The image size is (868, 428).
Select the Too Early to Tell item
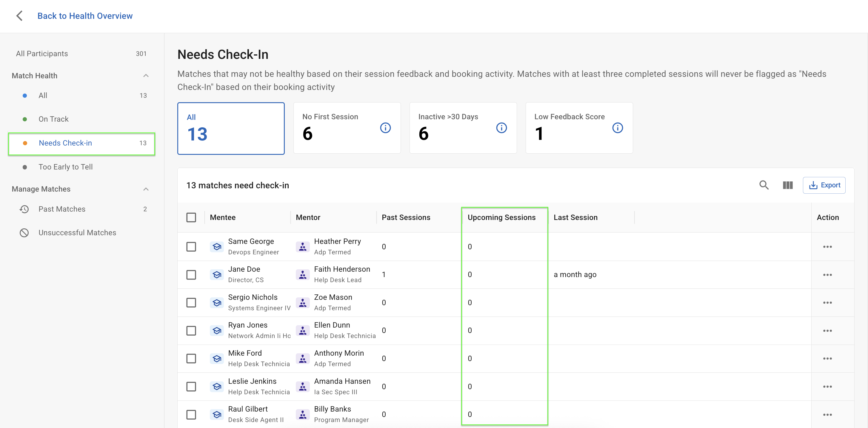click(x=65, y=167)
